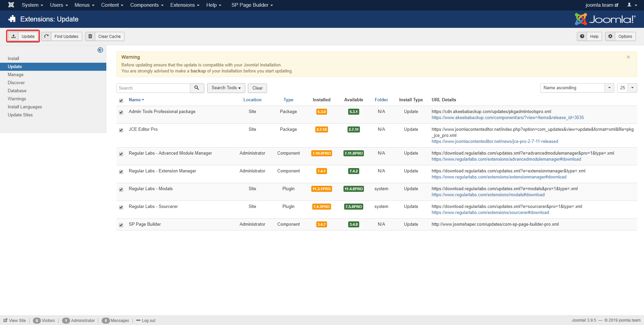Viewport: 644px width, 325px height.
Task: Uncheck the JCE Editor Pro checkbox
Action: click(121, 130)
